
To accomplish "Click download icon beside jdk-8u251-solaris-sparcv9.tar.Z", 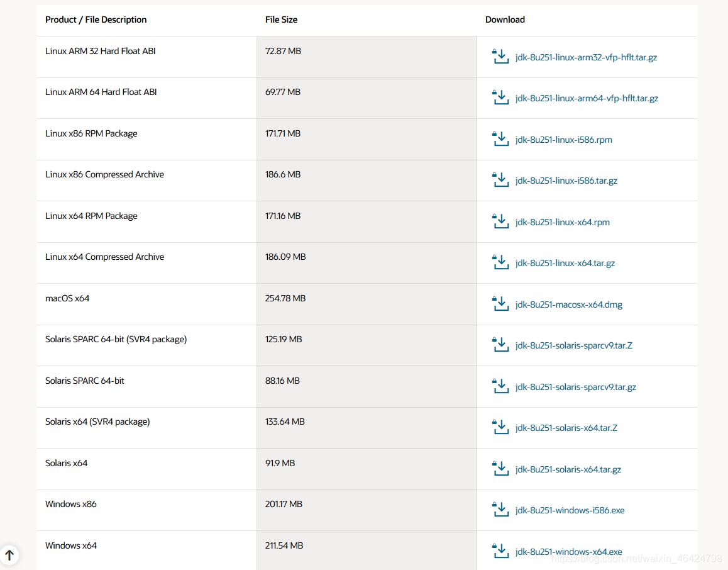I will 500,344.
